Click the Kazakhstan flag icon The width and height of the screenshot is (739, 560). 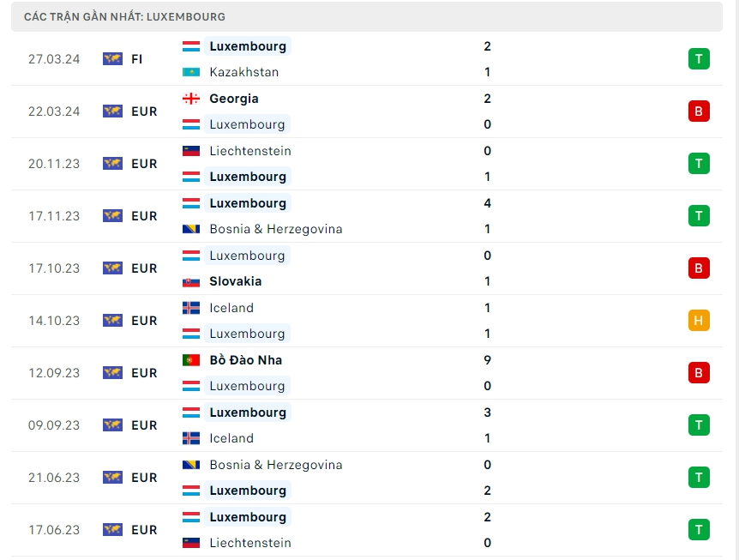pos(191,72)
